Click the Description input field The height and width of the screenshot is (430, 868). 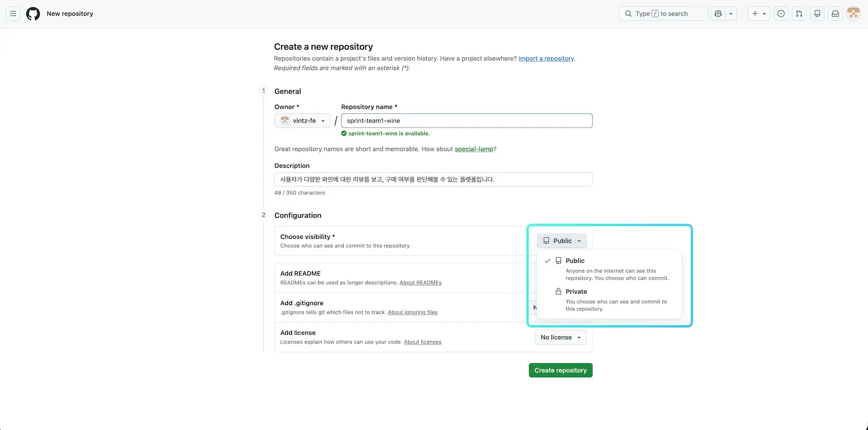433,179
